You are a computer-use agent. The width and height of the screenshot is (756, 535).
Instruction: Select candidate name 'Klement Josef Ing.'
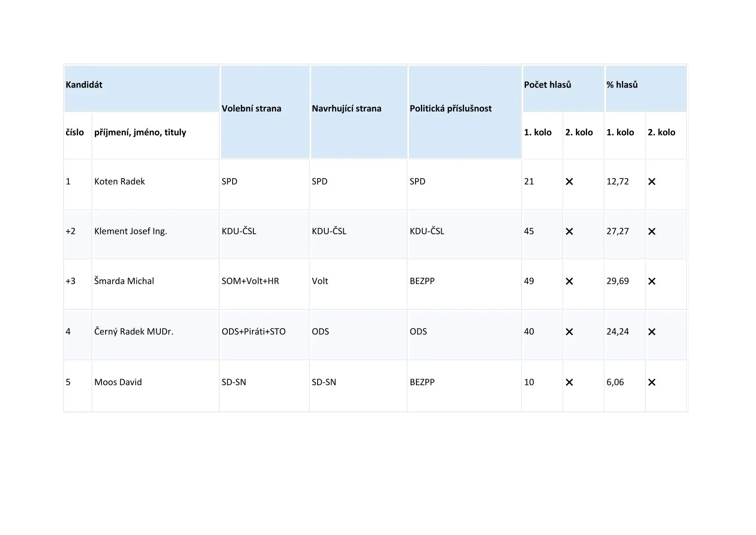pos(131,232)
